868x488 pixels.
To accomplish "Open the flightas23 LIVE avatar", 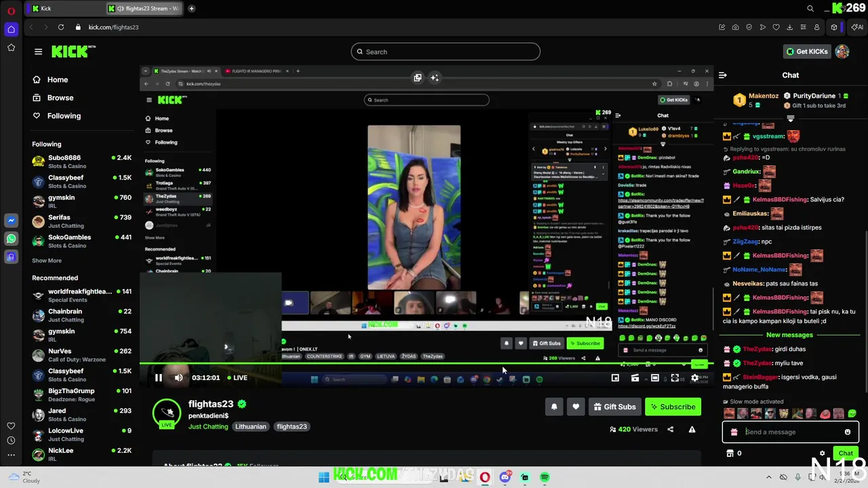I will tap(167, 413).
